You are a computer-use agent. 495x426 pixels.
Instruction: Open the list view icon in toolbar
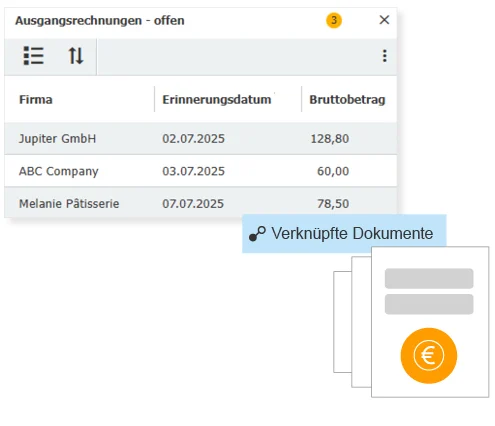[x=34, y=56]
